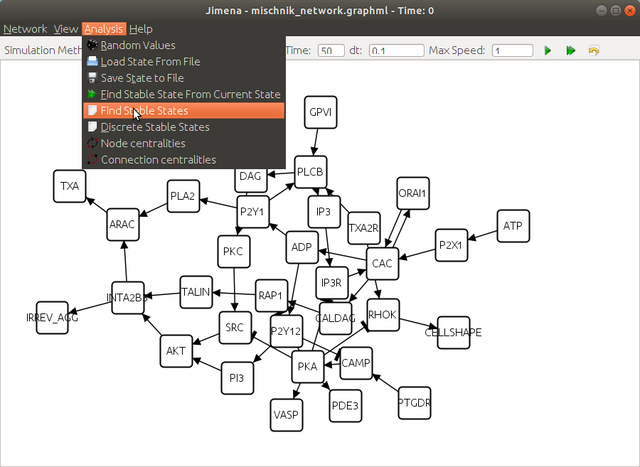Choose Random Values from Analysis menu
640x467 pixels.
(x=184, y=45)
